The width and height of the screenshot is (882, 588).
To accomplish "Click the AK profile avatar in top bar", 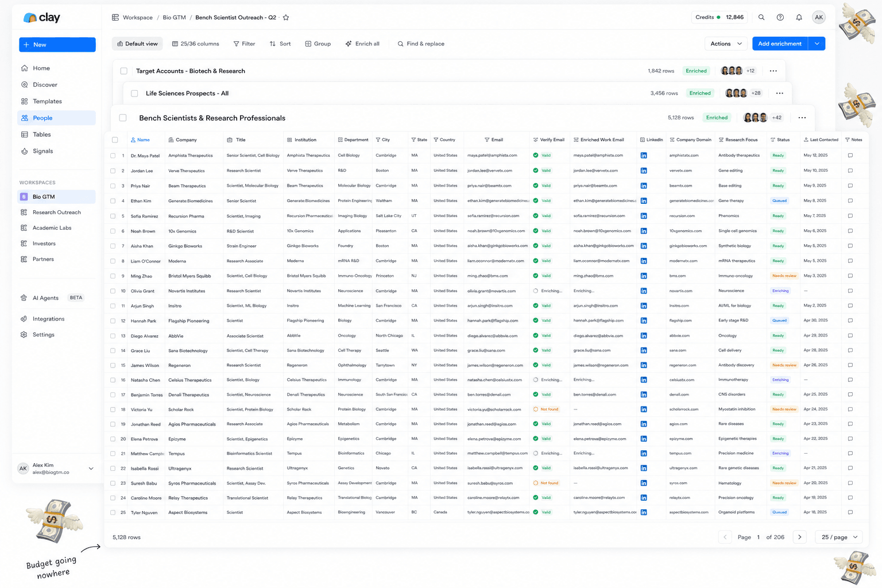I will click(819, 17).
